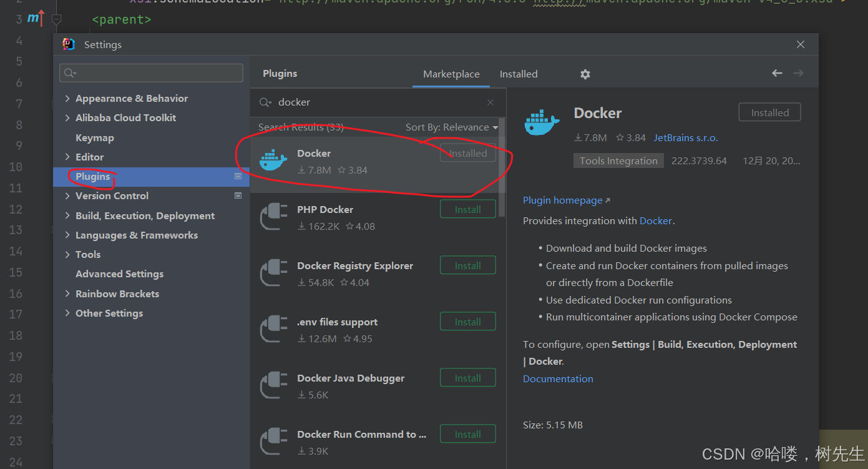
Task: Select the PHP Docker result title
Action: (x=325, y=210)
